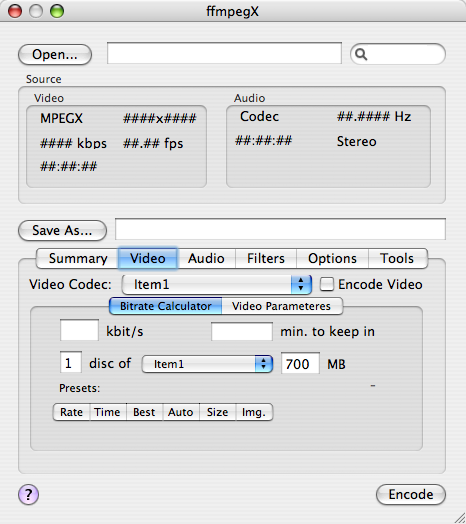Screen dimensions: 466x524
Task: Click the minutes to keep in field
Action: (x=242, y=332)
